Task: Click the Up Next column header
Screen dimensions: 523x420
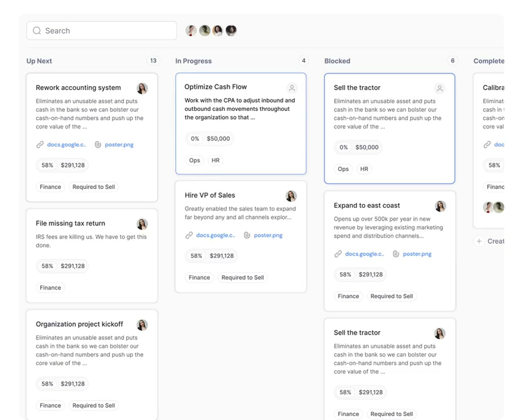Action: pyautogui.click(x=39, y=61)
